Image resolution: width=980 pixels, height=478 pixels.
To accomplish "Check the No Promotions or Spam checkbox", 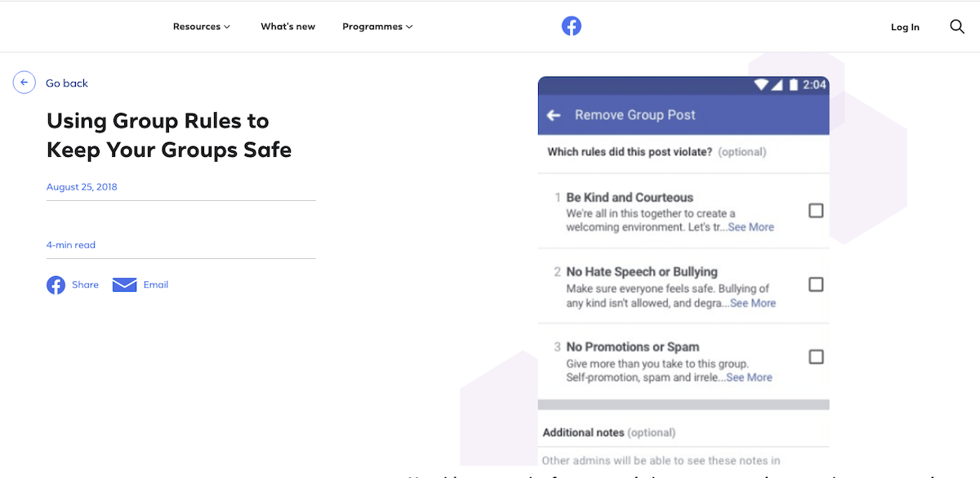I will coord(815,356).
